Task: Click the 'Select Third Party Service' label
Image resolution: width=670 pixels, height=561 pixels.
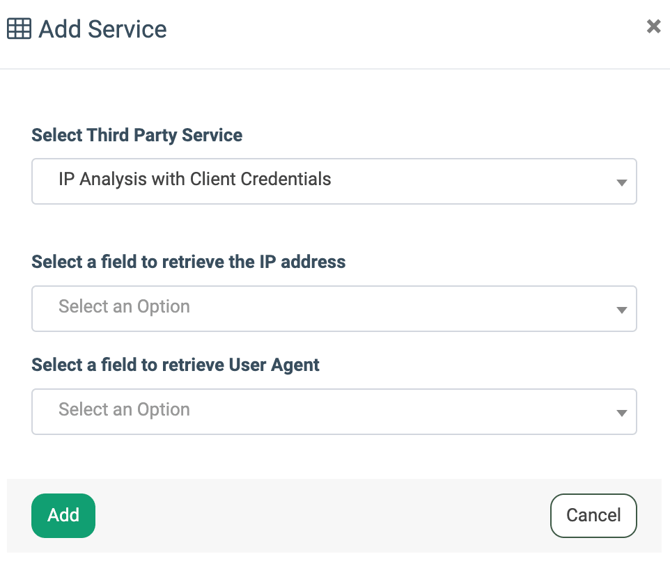Action: click(137, 135)
